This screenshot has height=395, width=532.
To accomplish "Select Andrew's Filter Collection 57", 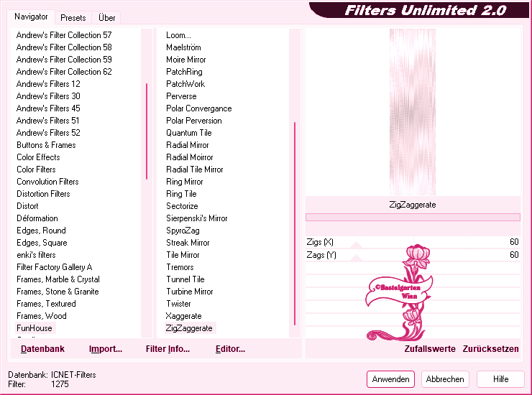I will coord(64,35).
